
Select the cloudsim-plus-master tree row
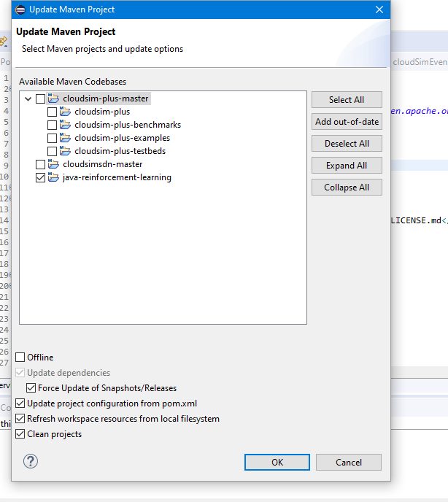[x=99, y=99]
